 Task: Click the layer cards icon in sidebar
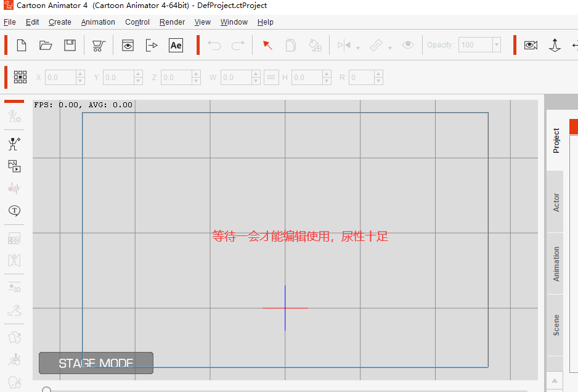(14, 337)
